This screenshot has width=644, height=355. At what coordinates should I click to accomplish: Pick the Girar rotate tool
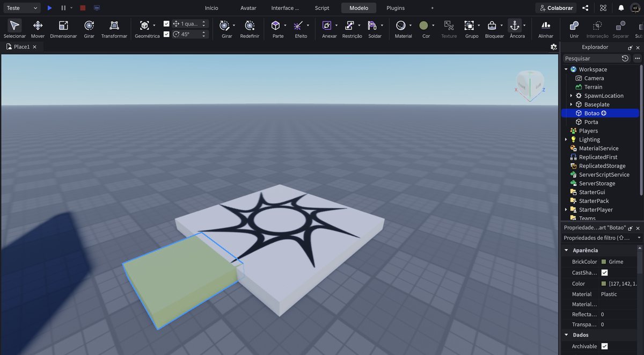coord(89,28)
